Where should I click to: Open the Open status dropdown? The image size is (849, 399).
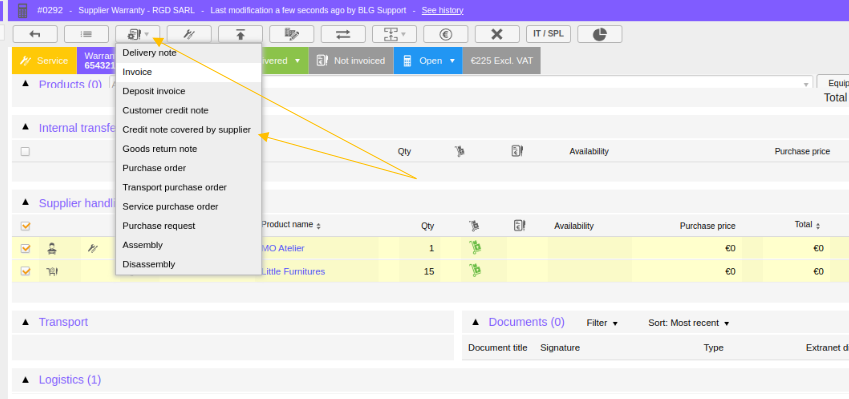tap(428, 61)
